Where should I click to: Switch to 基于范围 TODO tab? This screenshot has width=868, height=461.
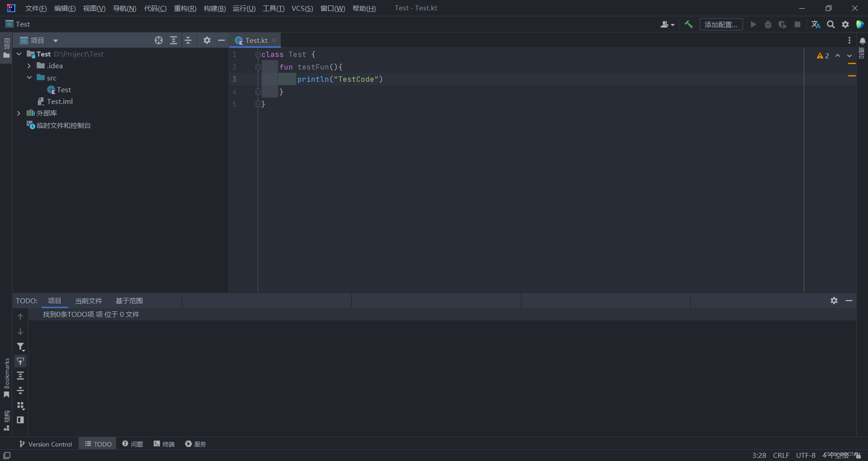[x=129, y=301]
